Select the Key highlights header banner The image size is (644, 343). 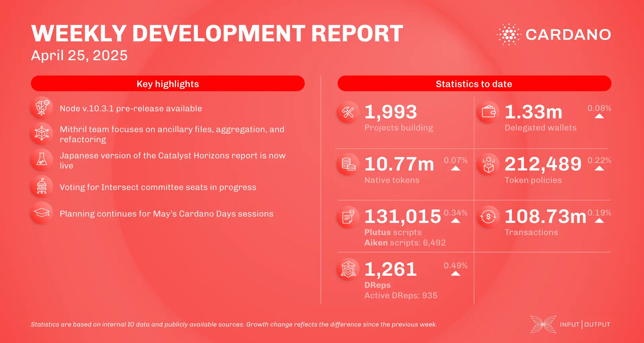click(168, 83)
